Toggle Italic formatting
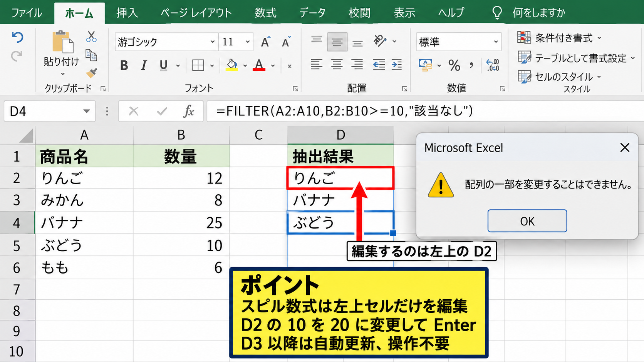Image resolution: width=644 pixels, height=362 pixels. click(x=144, y=66)
